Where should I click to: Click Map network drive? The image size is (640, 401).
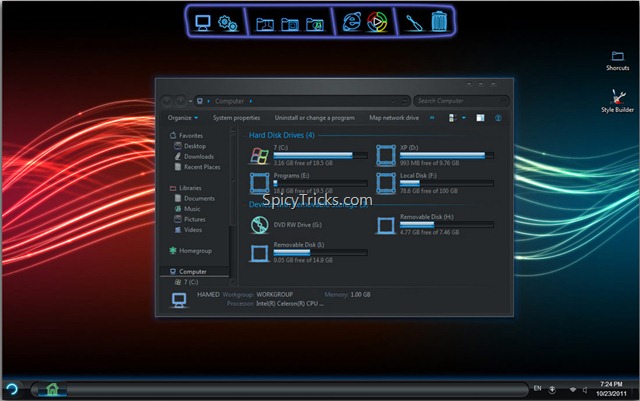[394, 118]
